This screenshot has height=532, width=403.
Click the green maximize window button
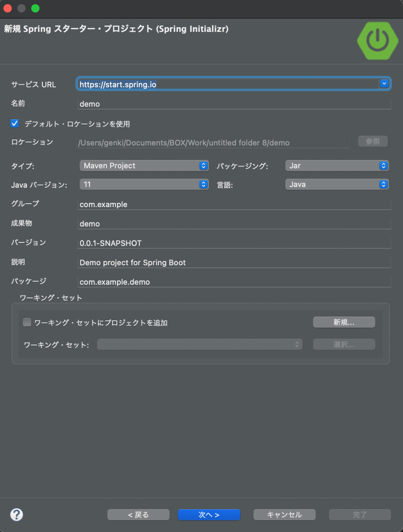coord(35,8)
